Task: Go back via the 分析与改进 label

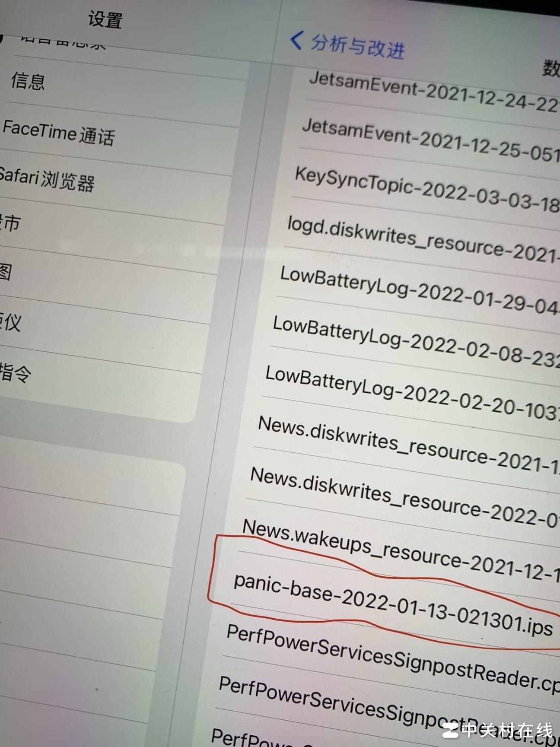Action: click(357, 46)
